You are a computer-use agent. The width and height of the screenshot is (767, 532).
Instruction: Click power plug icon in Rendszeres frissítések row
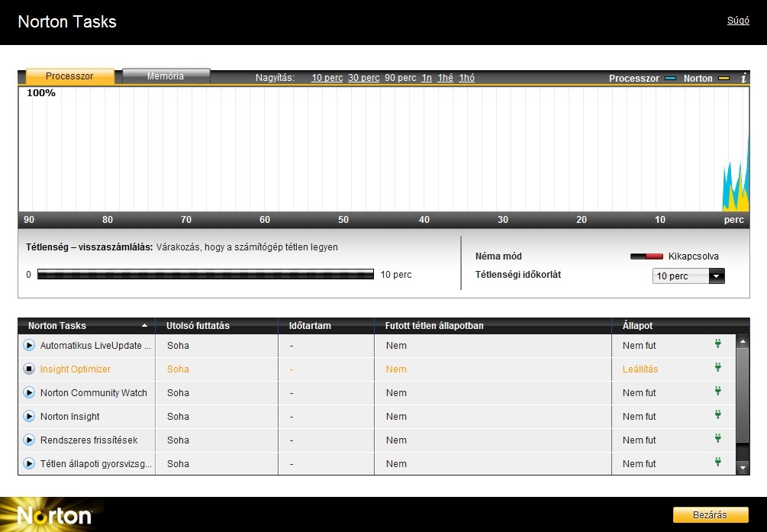717,438
